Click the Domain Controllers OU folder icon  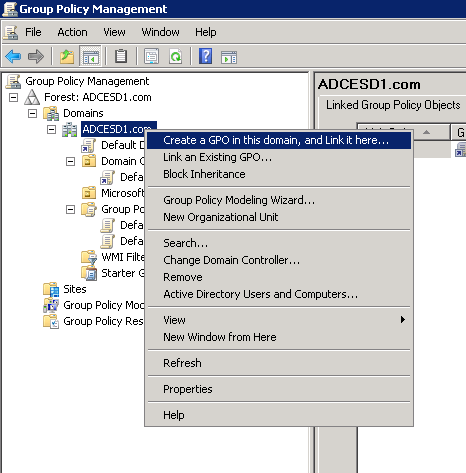pos(89,161)
